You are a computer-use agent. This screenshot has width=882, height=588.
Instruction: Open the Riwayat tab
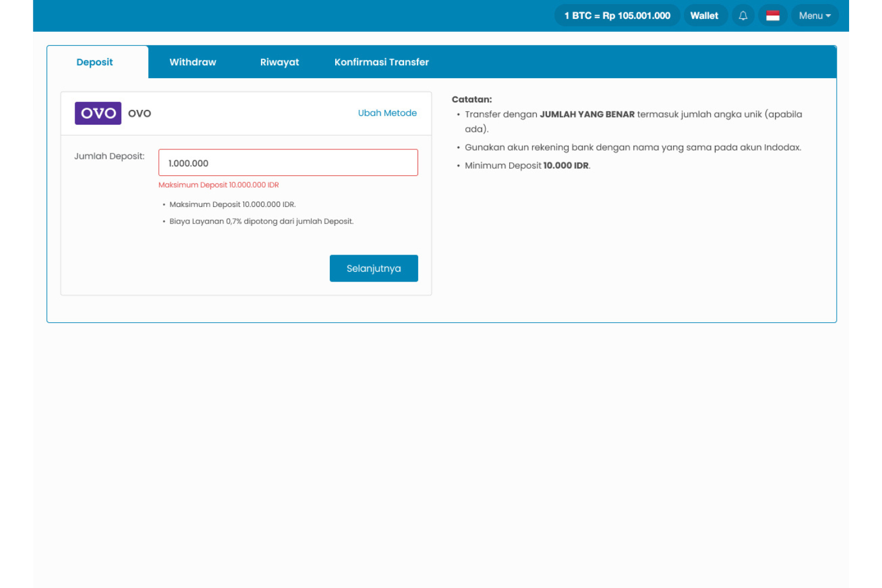click(280, 62)
